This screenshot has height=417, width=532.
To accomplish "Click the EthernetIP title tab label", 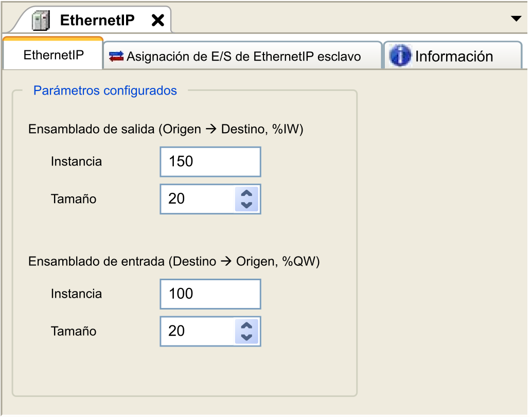I will tap(97, 20).
